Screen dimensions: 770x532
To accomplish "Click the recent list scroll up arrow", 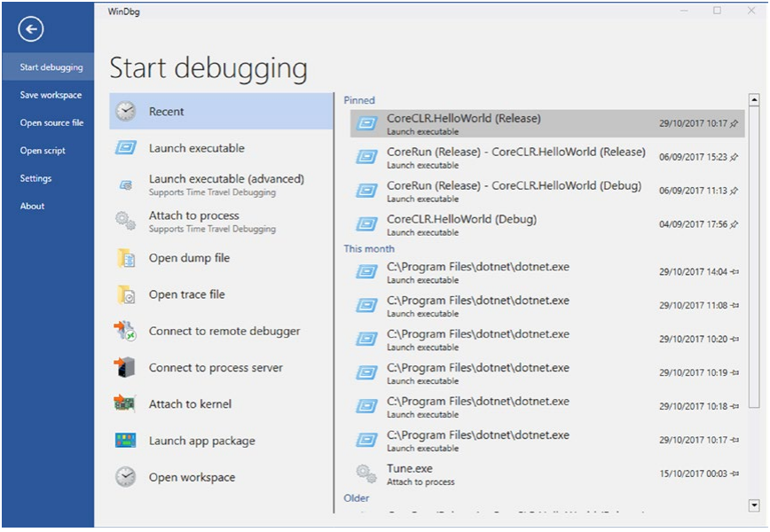I will click(754, 100).
